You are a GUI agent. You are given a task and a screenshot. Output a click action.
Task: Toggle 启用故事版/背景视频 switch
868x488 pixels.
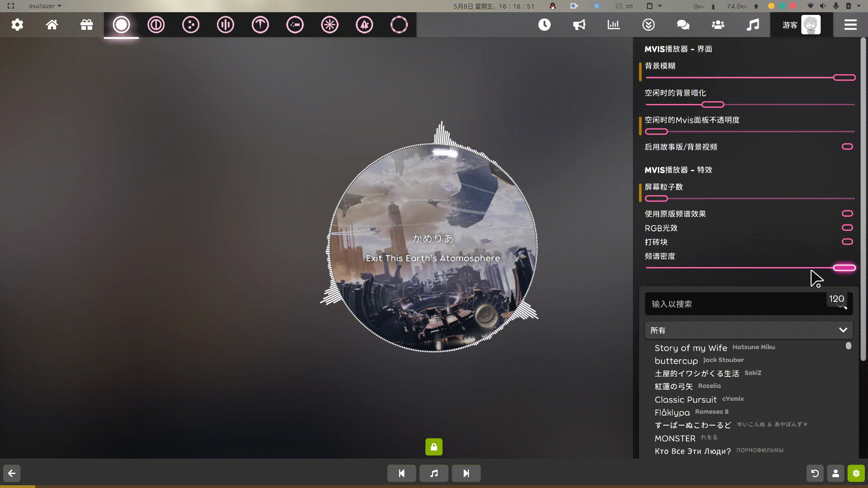click(847, 146)
